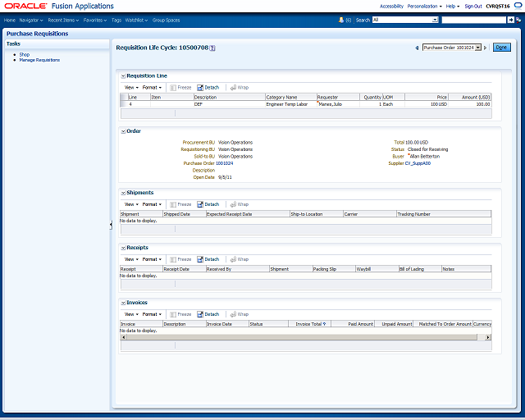Click the Done button
Image resolution: width=525 pixels, height=420 pixels.
tap(501, 48)
